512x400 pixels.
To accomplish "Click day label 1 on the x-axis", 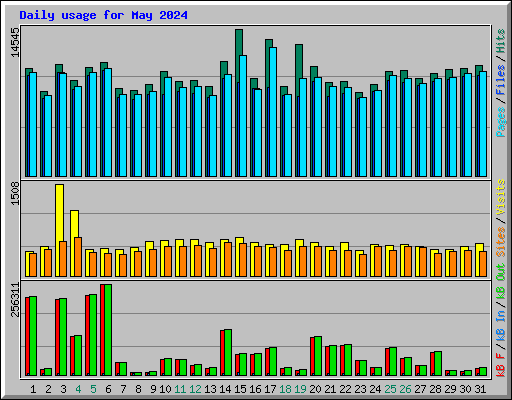I will (x=33, y=389).
